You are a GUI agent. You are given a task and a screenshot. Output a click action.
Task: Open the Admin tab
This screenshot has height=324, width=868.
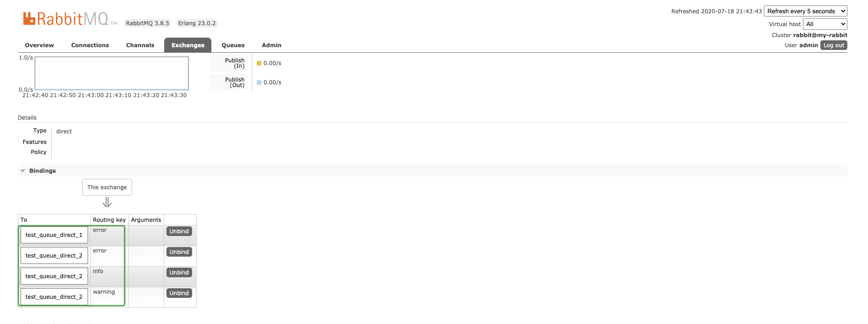pyautogui.click(x=271, y=45)
